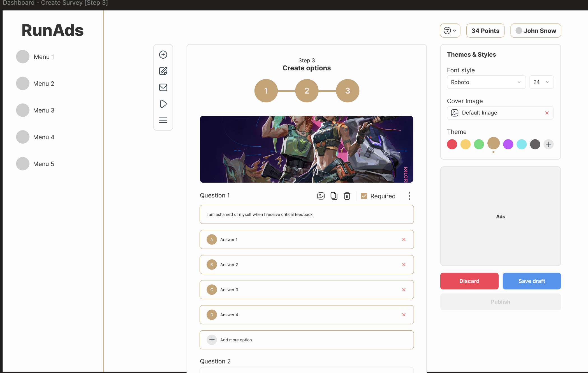Duplicate Question 1 with copy icon
The image size is (588, 373).
334,196
